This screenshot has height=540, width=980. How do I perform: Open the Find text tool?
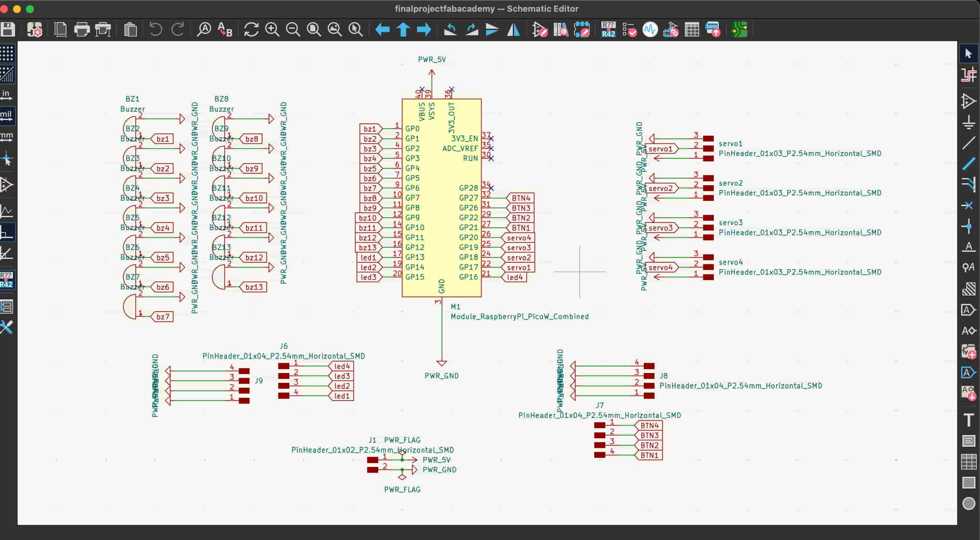coord(204,29)
